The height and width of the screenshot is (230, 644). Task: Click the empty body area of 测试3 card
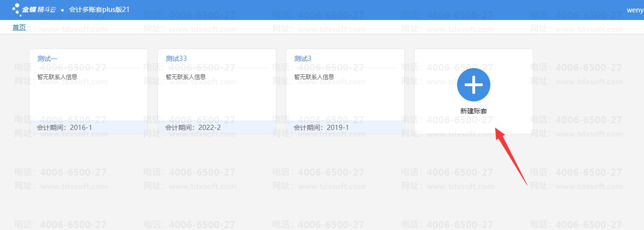[x=345, y=100]
